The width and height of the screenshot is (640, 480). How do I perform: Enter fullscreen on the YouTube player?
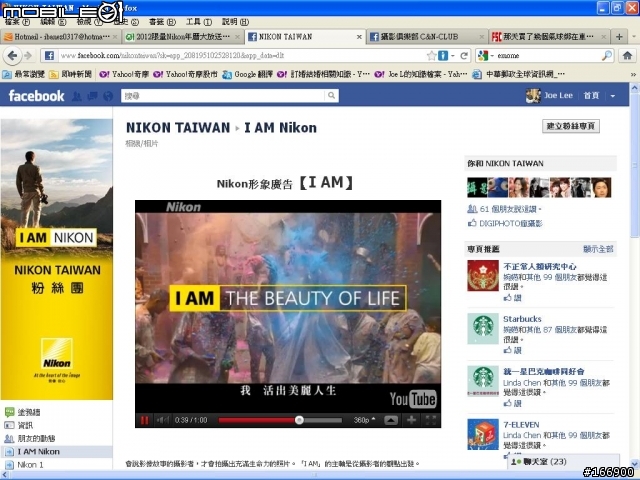431,420
